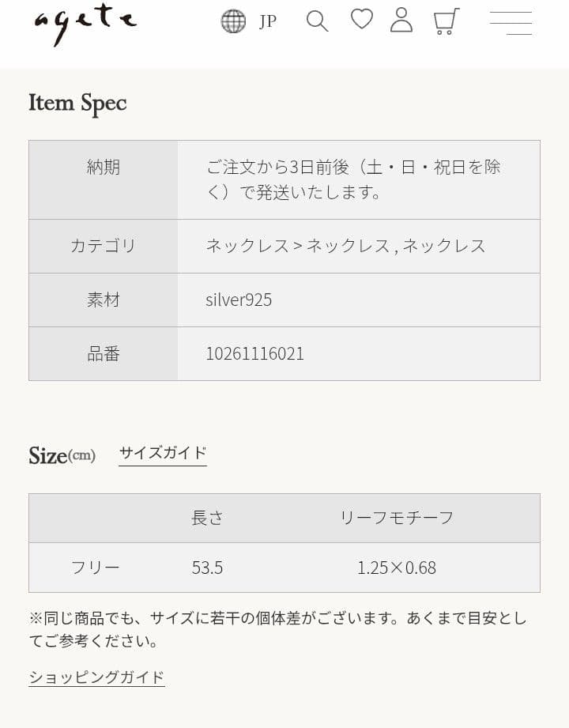Click the agete logo
Viewport: 569px width, 728px height.
tap(85, 23)
